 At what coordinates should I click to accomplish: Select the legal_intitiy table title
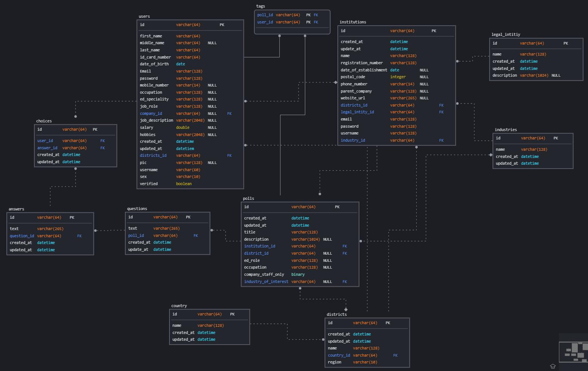506,35
